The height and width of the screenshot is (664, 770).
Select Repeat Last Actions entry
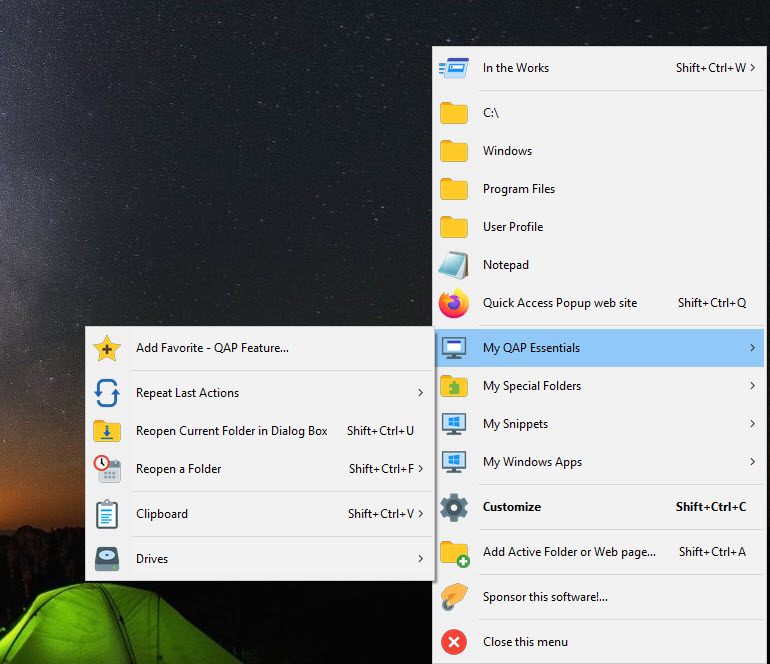click(260, 393)
